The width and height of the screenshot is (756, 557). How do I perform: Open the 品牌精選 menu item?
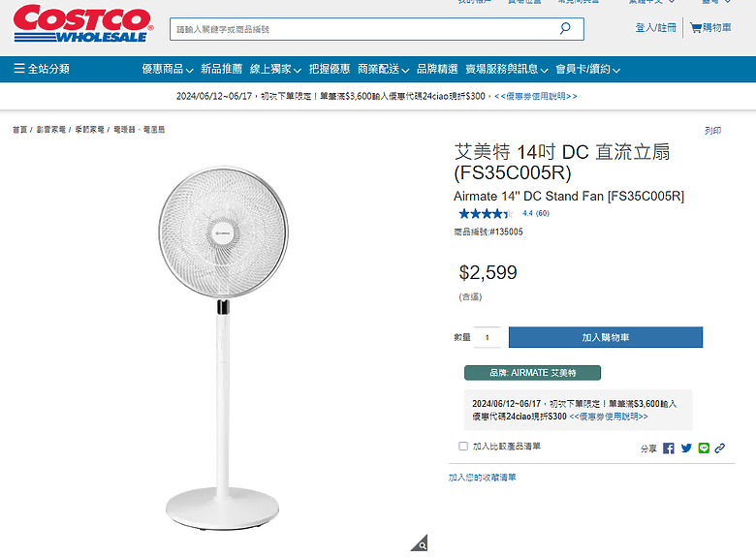coord(437,69)
